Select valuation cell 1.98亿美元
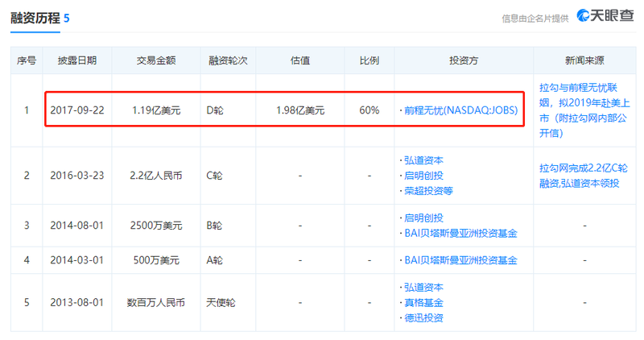This screenshot has width=644, height=340. 300,110
